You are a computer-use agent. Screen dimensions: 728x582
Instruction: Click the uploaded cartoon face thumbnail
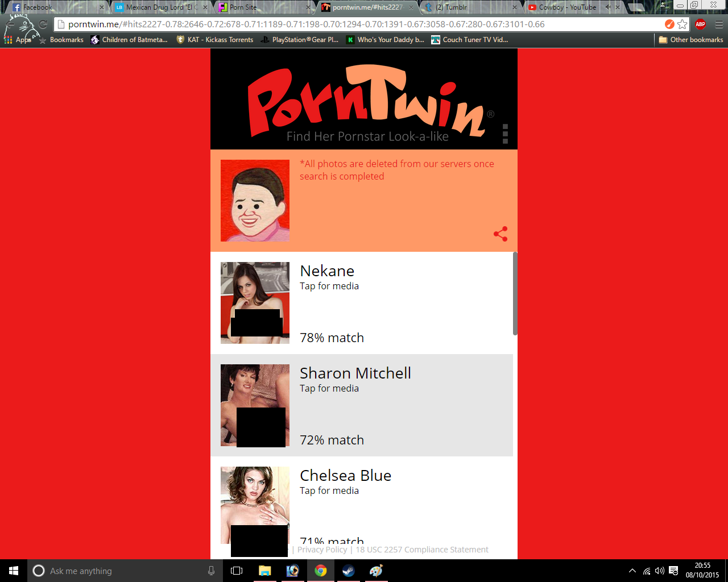(255, 201)
